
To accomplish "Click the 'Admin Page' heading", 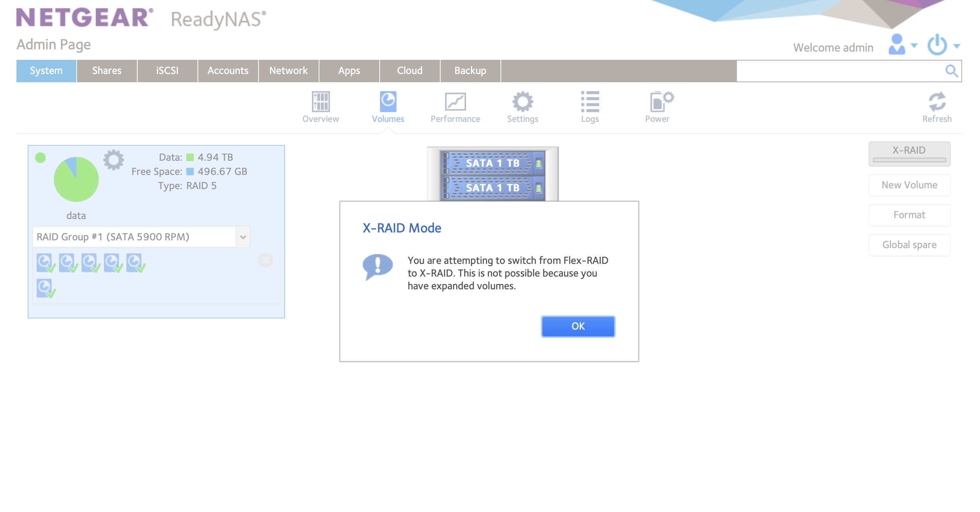I will (53, 44).
